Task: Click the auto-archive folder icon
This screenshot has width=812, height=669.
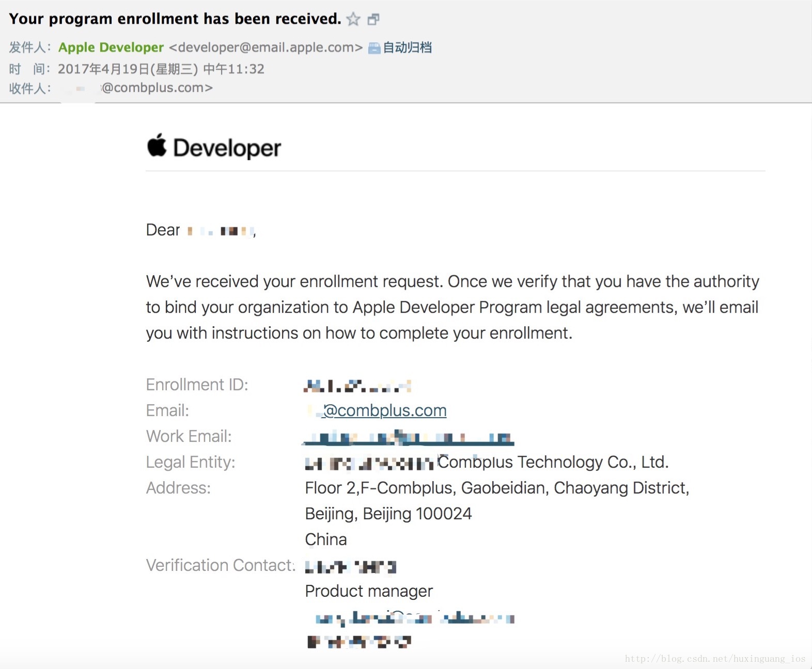Action: (374, 48)
